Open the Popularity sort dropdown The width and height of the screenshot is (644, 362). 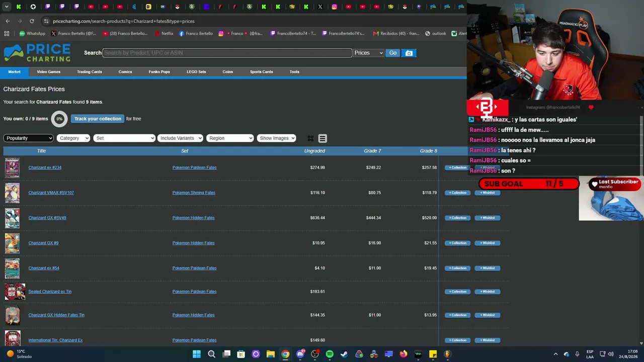(x=29, y=138)
